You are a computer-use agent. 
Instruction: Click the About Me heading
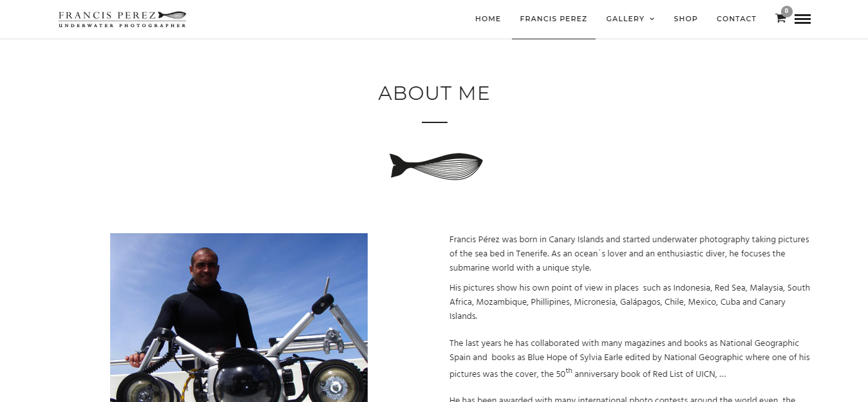point(434,93)
